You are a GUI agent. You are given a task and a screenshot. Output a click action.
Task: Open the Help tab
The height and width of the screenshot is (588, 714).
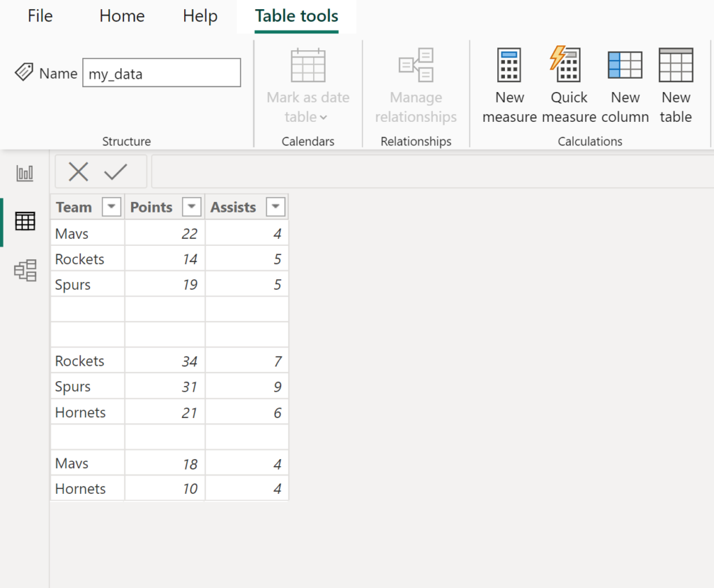tap(200, 16)
